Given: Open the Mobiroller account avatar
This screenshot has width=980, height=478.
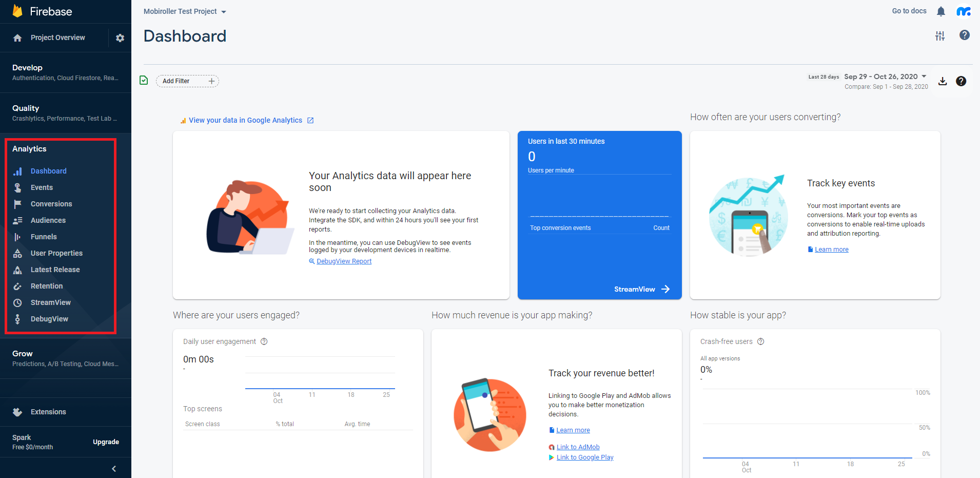Looking at the screenshot, I should click(x=964, y=11).
